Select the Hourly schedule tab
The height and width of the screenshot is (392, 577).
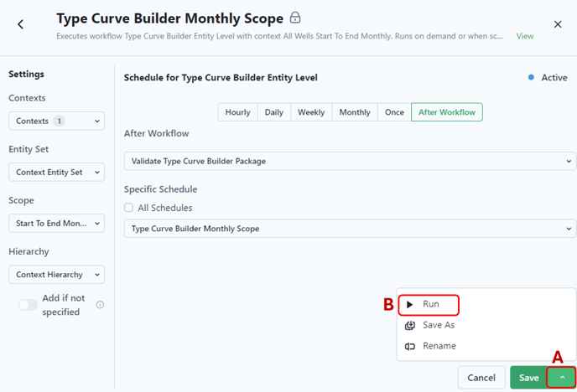(237, 112)
